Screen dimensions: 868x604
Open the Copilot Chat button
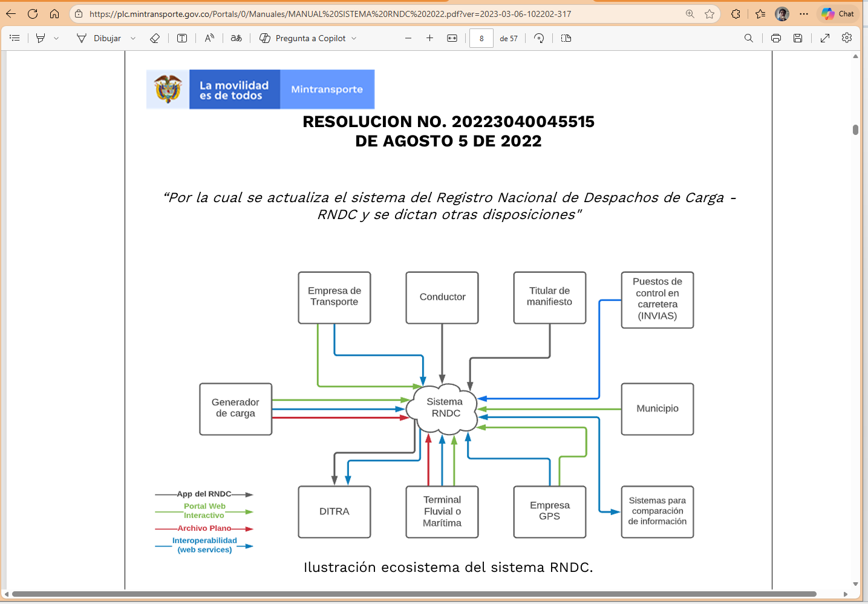point(838,14)
